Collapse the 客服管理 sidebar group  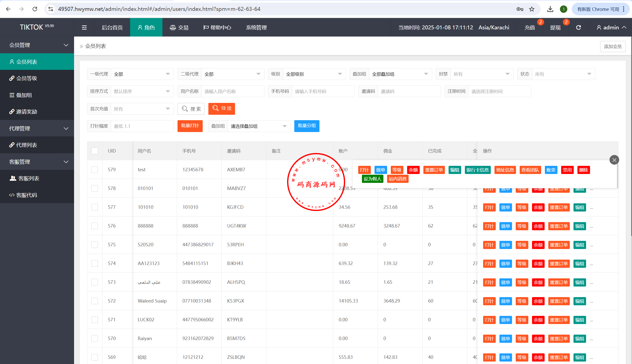tap(37, 162)
